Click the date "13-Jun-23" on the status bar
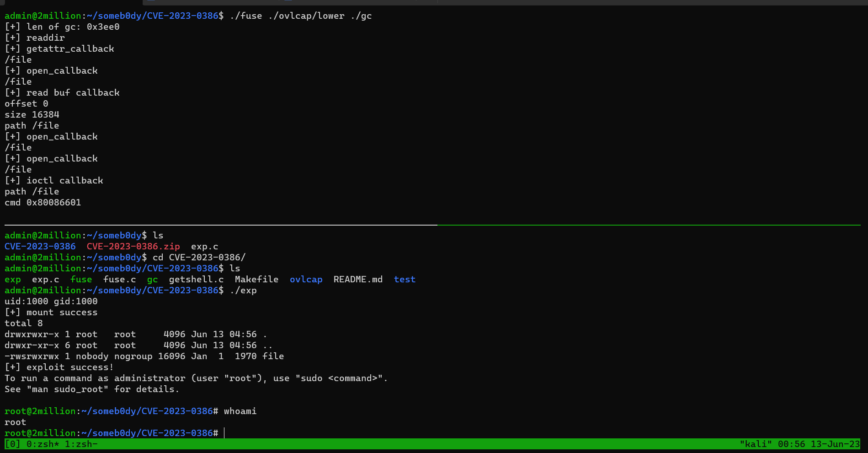 coord(835,444)
